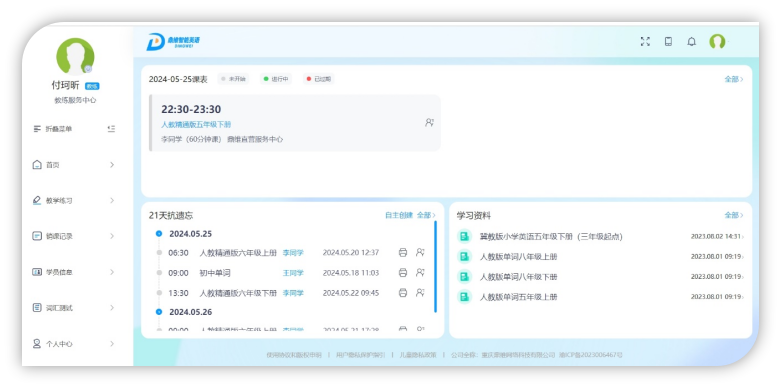The height and width of the screenshot is (389, 783).
Task: Click 全部 in the 学习资料 panel
Action: 734,215
